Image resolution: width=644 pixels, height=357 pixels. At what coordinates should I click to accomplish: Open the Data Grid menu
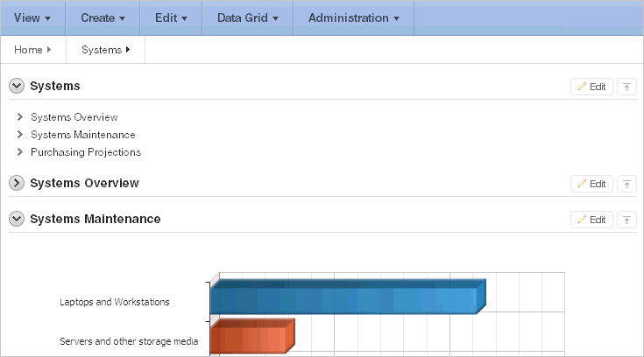click(248, 18)
